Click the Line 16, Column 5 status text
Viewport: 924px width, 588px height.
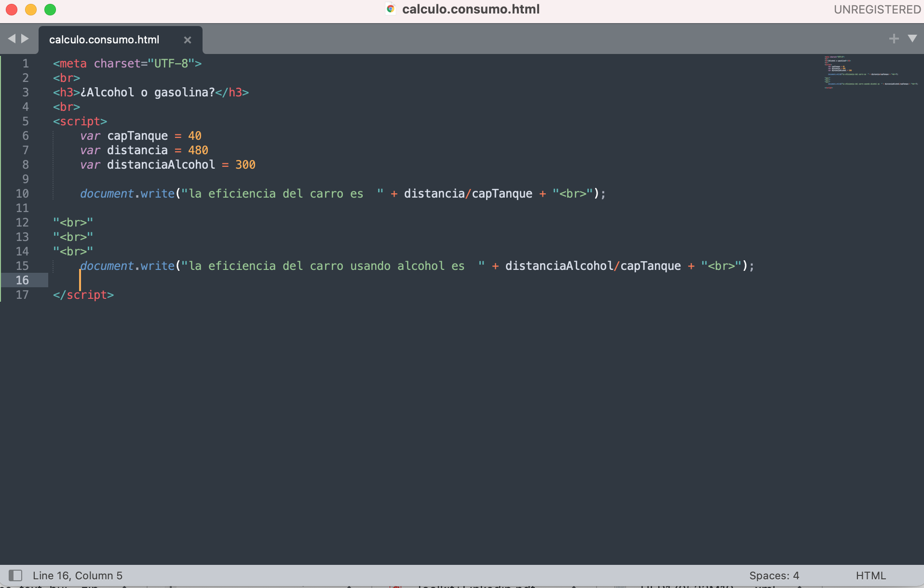pos(78,575)
